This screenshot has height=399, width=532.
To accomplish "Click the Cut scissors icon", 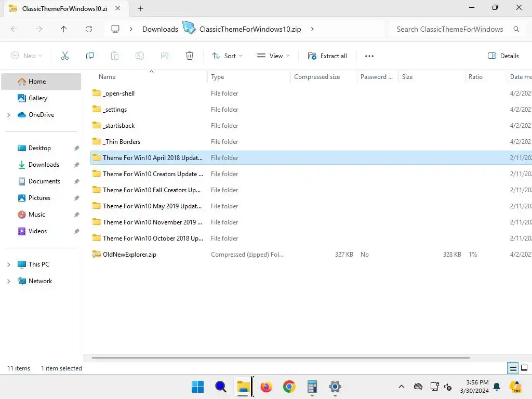I will (65, 56).
